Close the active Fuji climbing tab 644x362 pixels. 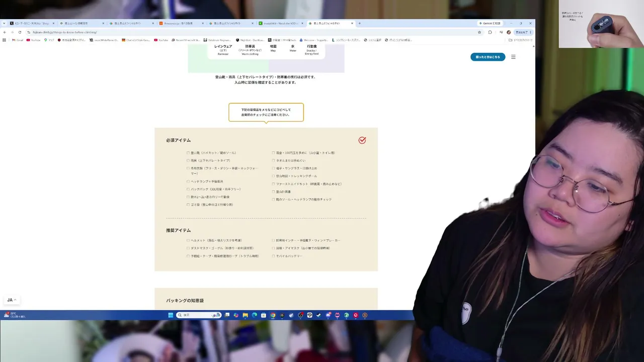point(352,23)
